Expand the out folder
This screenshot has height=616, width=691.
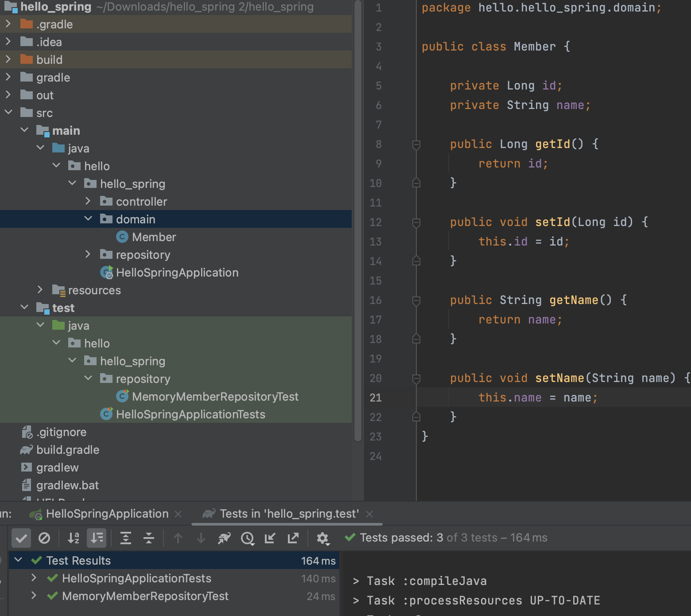[8, 95]
